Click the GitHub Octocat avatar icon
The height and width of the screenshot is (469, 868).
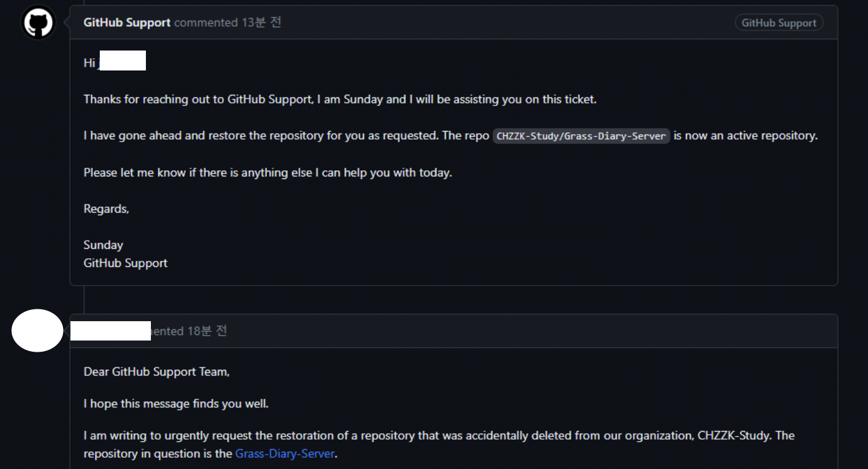pos(38,23)
